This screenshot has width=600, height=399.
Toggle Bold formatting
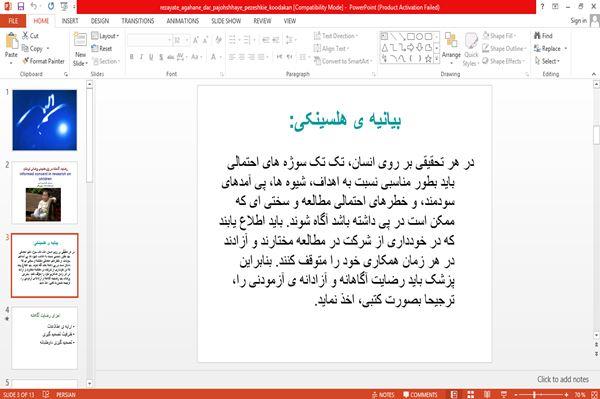point(132,57)
